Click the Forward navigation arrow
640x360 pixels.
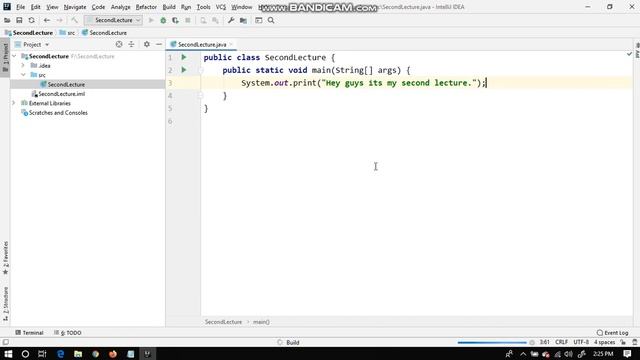click(x=60, y=20)
